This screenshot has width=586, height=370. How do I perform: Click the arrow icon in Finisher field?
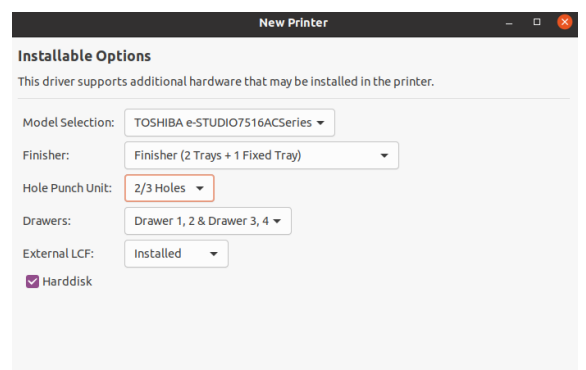[x=384, y=155]
